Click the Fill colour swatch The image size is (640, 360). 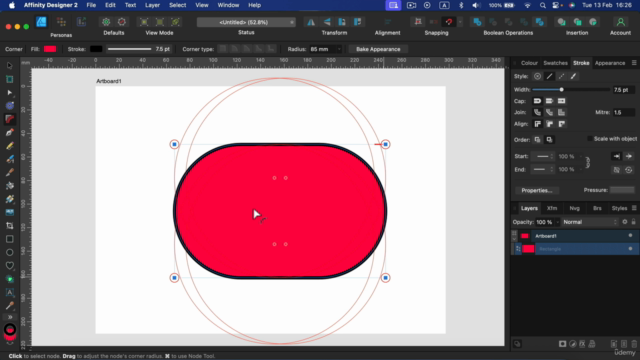(x=50, y=49)
